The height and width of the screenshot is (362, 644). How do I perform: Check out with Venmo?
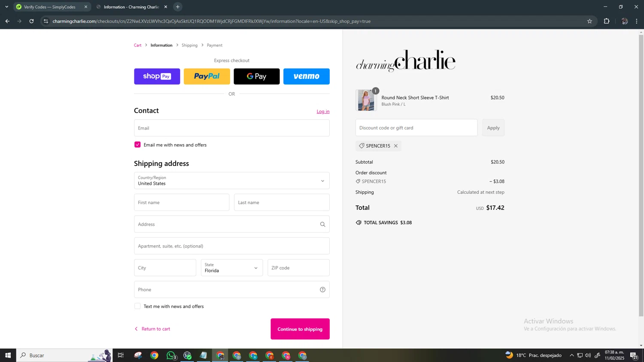coord(306,76)
